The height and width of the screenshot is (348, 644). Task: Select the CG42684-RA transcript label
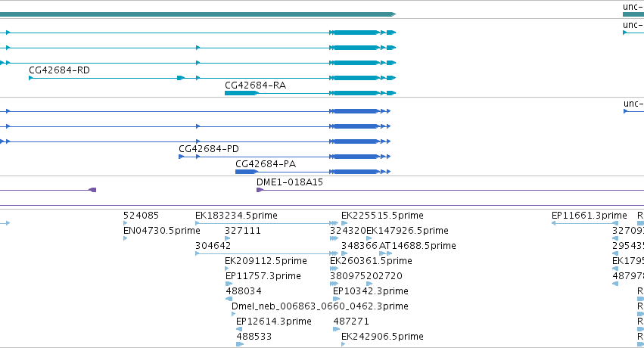tap(255, 85)
